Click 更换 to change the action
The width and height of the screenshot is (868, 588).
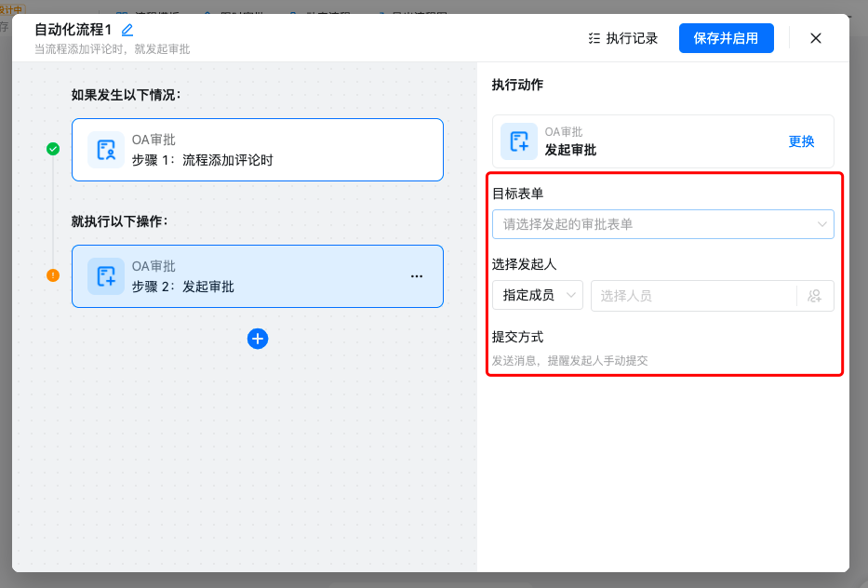pos(801,141)
